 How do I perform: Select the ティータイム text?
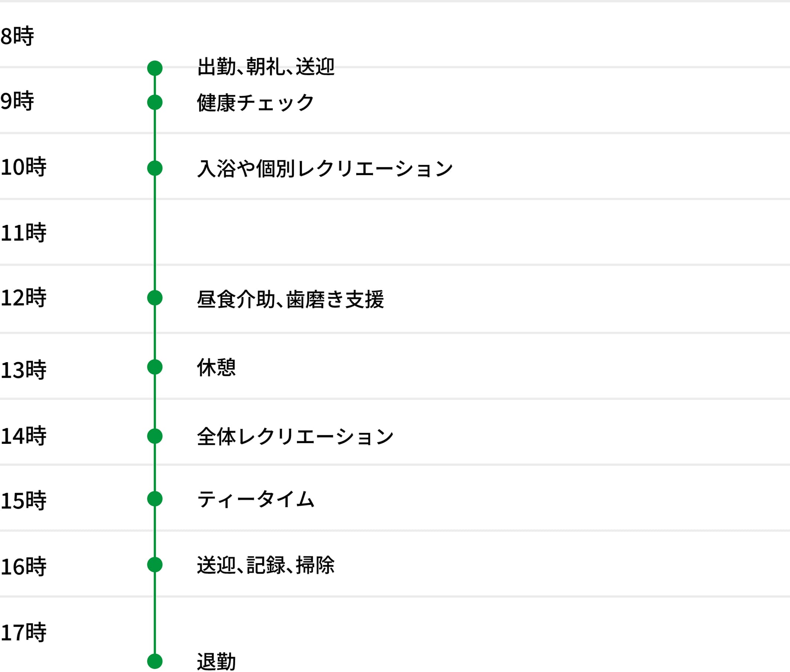[256, 499]
